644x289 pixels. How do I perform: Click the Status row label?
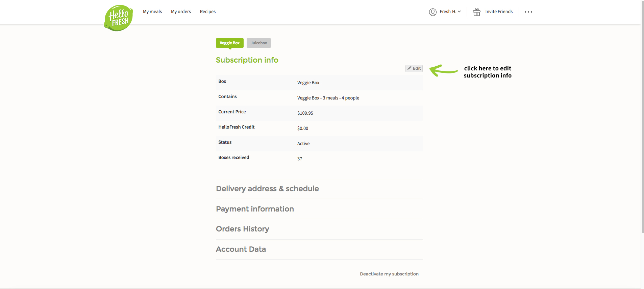coord(225,142)
